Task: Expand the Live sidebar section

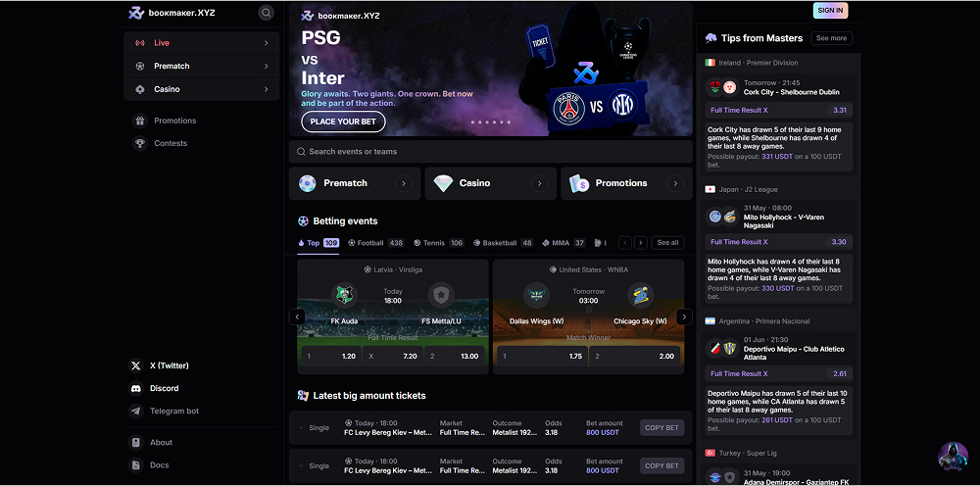Action: [201, 43]
